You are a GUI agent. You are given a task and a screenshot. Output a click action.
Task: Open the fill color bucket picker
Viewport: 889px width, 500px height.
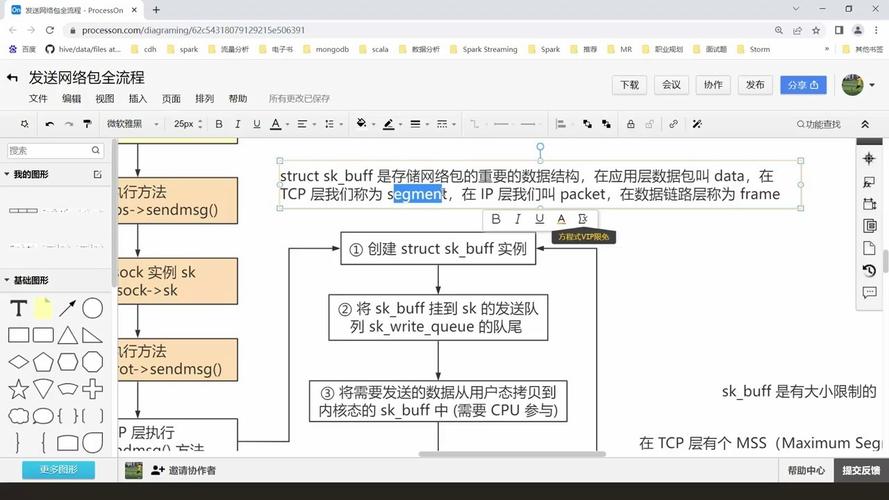(365, 124)
